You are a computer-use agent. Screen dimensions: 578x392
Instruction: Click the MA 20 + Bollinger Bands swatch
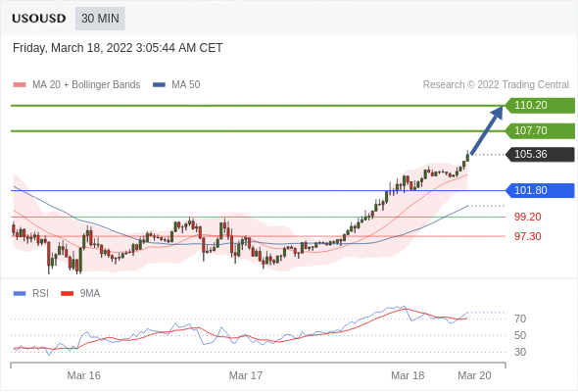pos(20,85)
